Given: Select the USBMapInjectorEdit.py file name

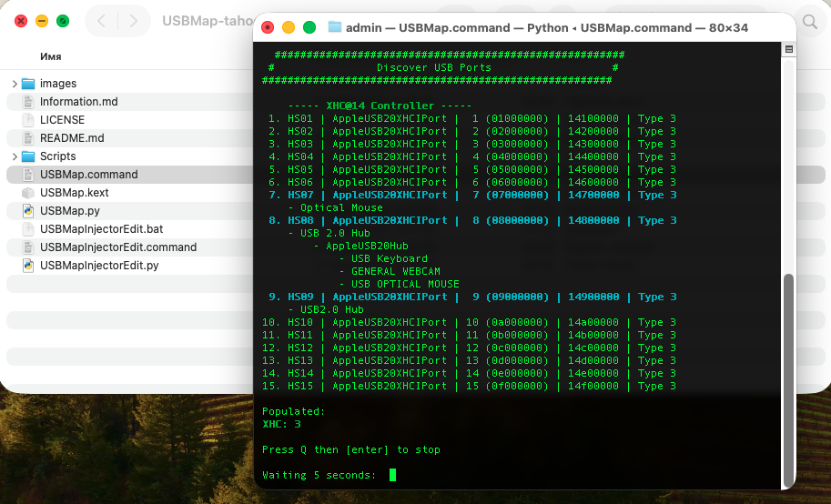Looking at the screenshot, I should point(99,266).
